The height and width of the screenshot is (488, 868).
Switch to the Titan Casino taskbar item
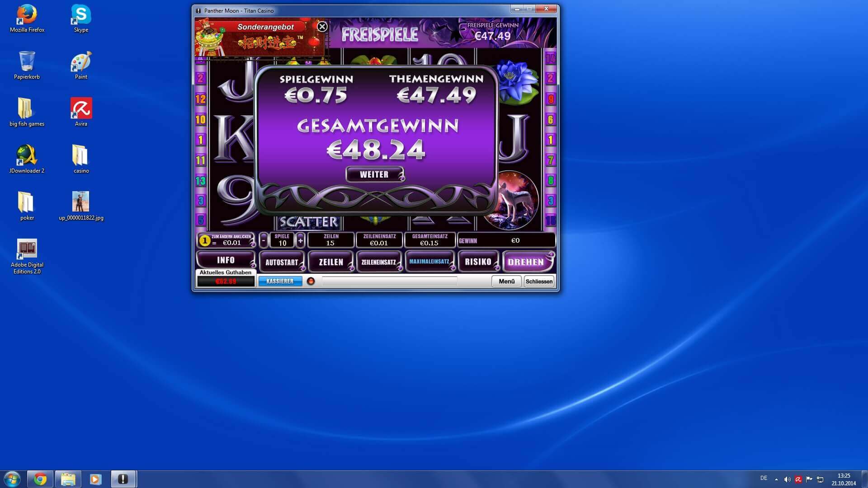pyautogui.click(x=123, y=479)
